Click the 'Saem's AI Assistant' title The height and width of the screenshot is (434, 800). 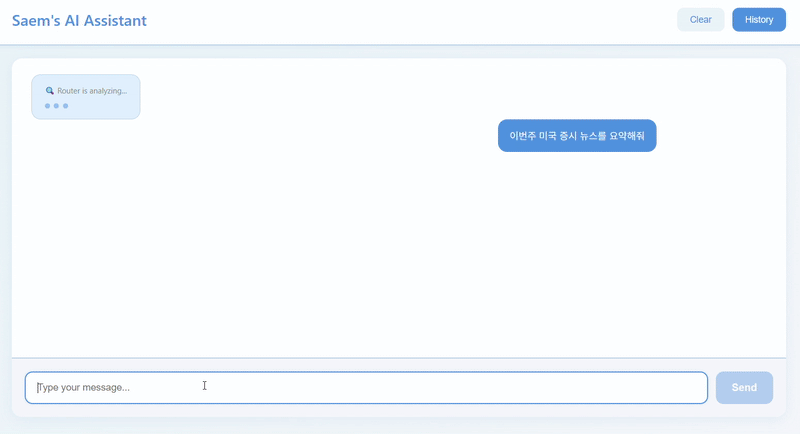[79, 20]
